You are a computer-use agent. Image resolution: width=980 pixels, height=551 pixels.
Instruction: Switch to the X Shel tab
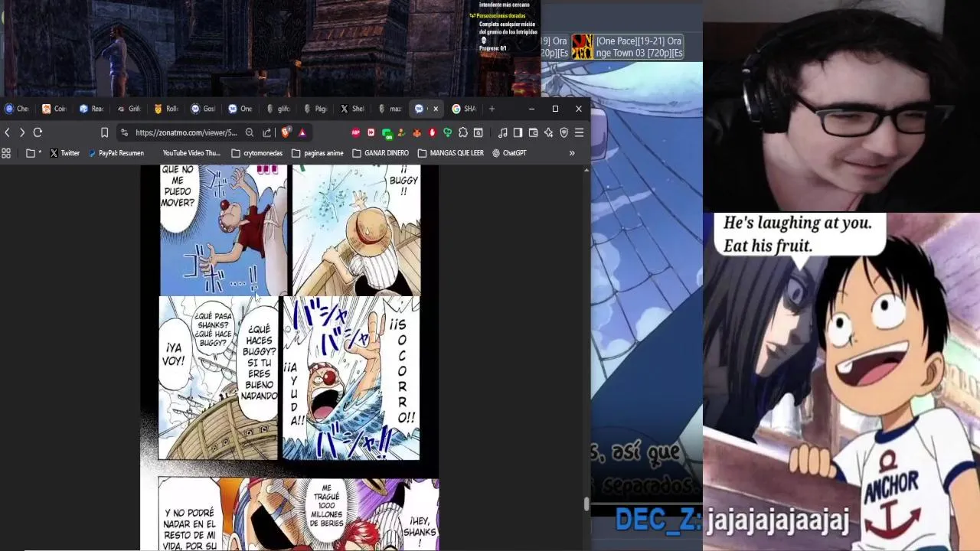[x=352, y=109]
